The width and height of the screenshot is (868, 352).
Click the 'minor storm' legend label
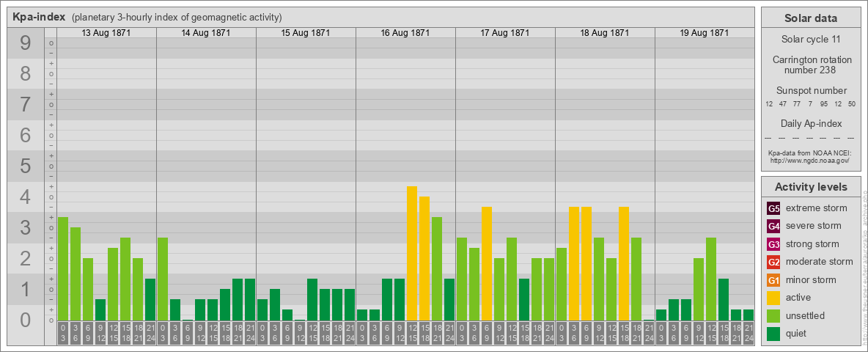point(811,280)
